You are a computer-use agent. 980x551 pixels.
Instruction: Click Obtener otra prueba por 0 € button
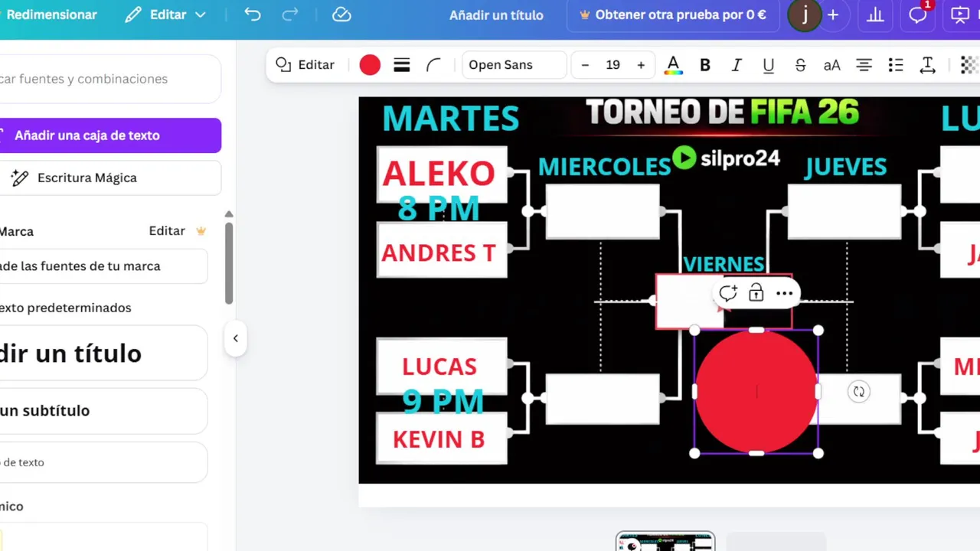coord(673,15)
